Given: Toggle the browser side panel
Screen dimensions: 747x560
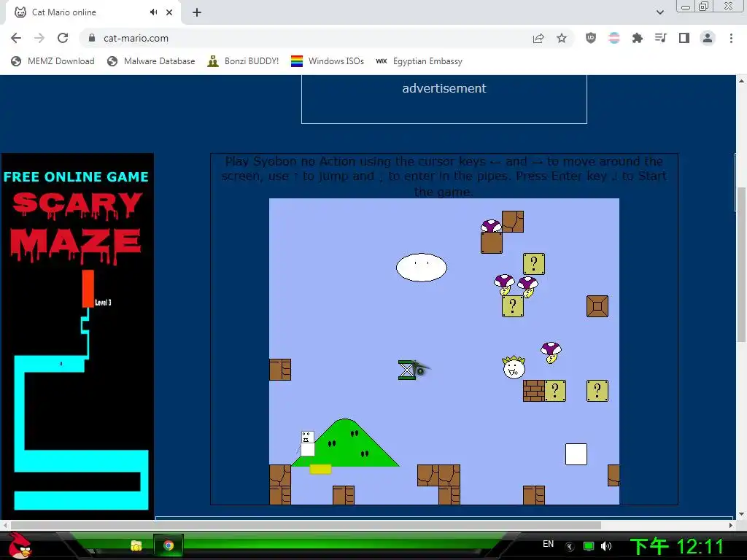Looking at the screenshot, I should pyautogui.click(x=684, y=38).
